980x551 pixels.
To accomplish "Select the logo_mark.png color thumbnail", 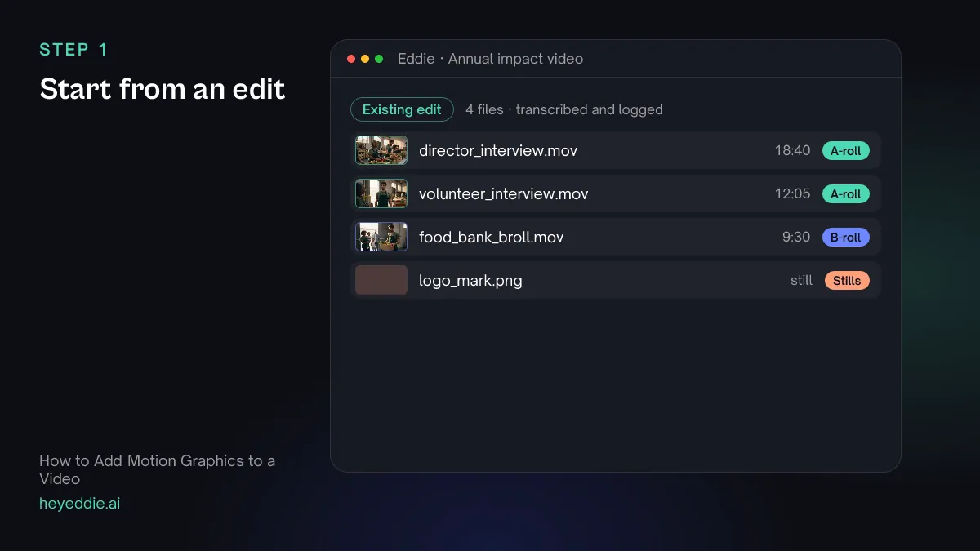I will tap(381, 280).
